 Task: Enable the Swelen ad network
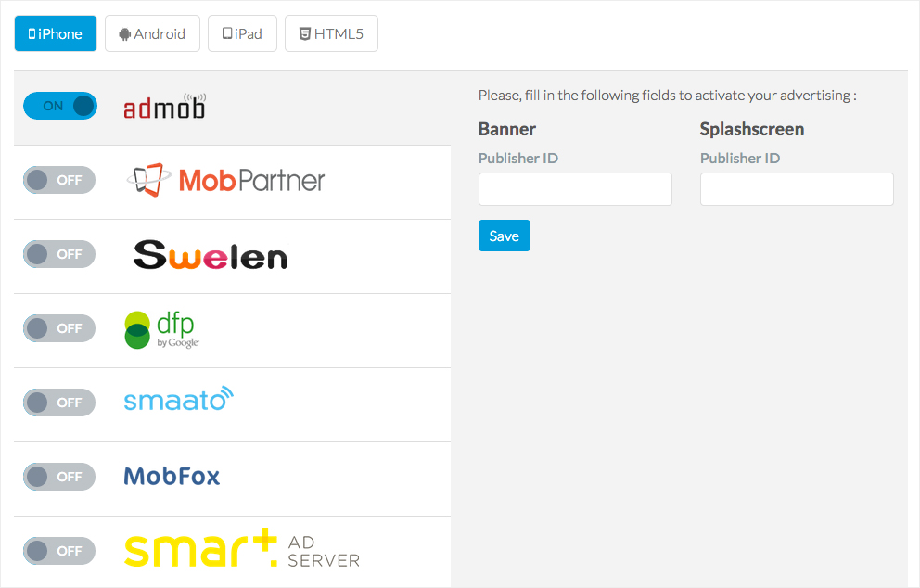coord(58,254)
